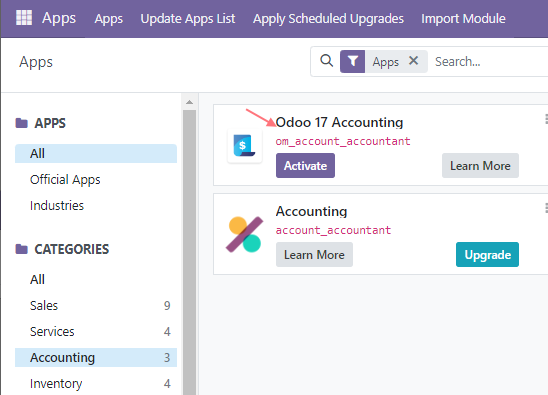Click the Accounting module icon

click(x=244, y=234)
